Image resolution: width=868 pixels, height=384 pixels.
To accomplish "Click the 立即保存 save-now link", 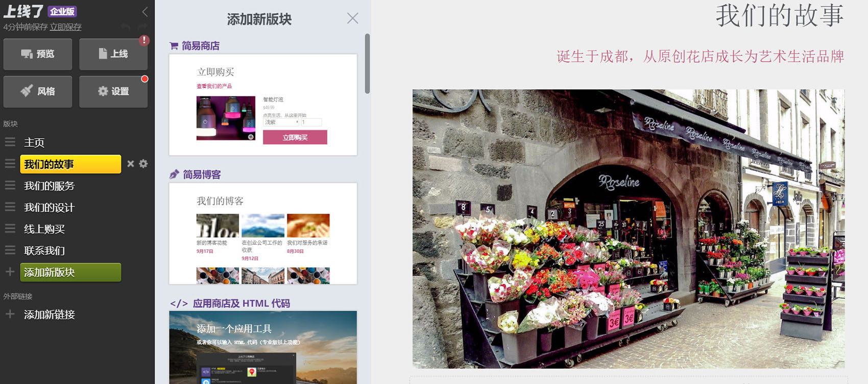I will click(x=65, y=27).
